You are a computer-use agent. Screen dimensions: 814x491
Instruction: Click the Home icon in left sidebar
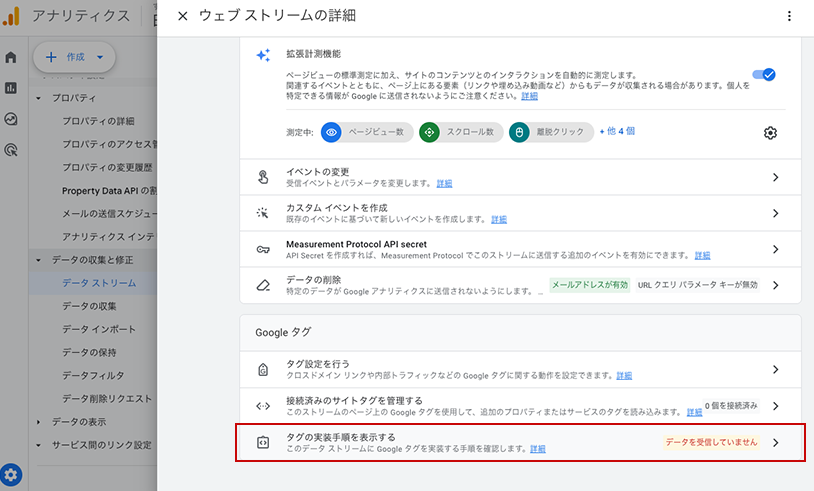11,57
